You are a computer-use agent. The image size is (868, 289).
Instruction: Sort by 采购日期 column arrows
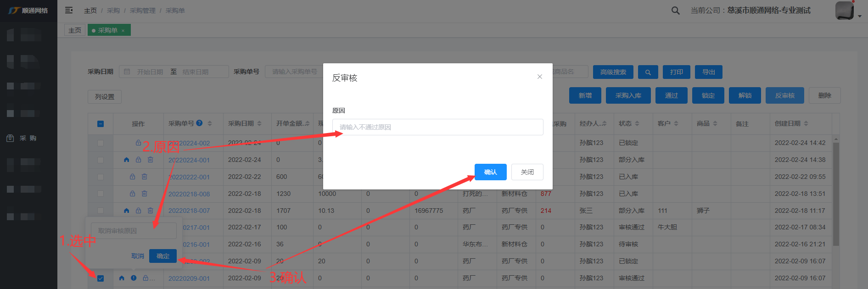(259, 123)
